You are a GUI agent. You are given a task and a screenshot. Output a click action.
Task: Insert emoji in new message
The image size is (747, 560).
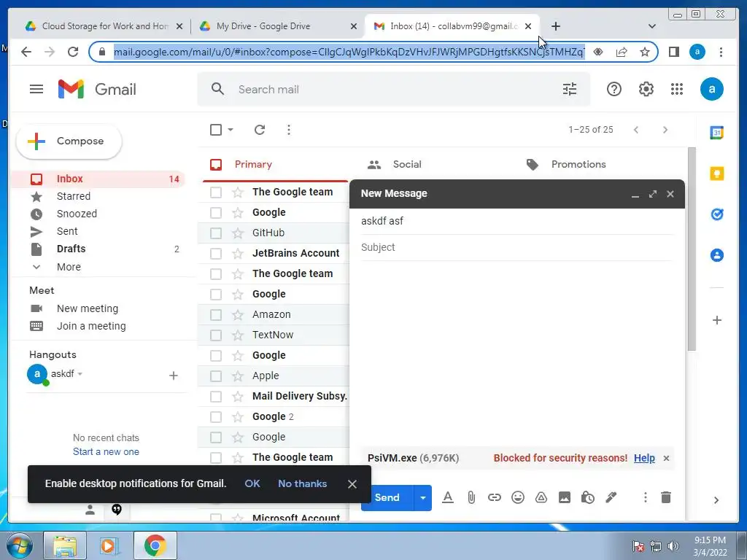coord(517,497)
